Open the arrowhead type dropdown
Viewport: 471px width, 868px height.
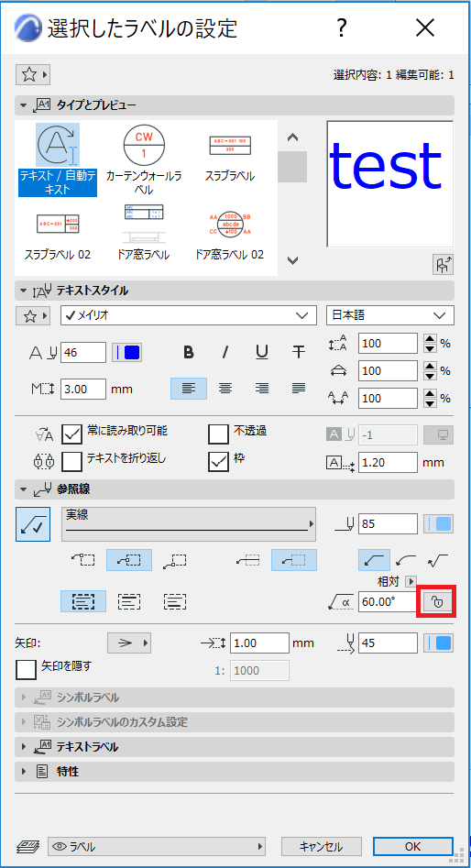pos(129,643)
